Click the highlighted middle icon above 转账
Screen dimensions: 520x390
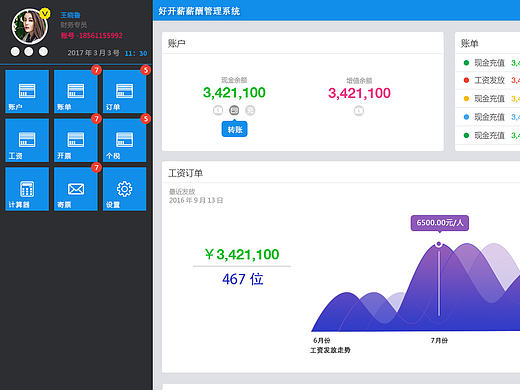tap(234, 110)
